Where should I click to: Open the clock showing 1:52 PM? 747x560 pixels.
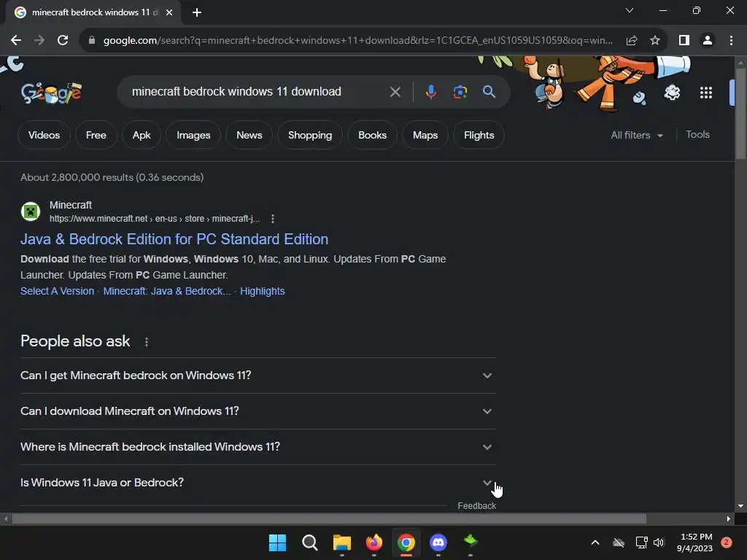(x=694, y=542)
